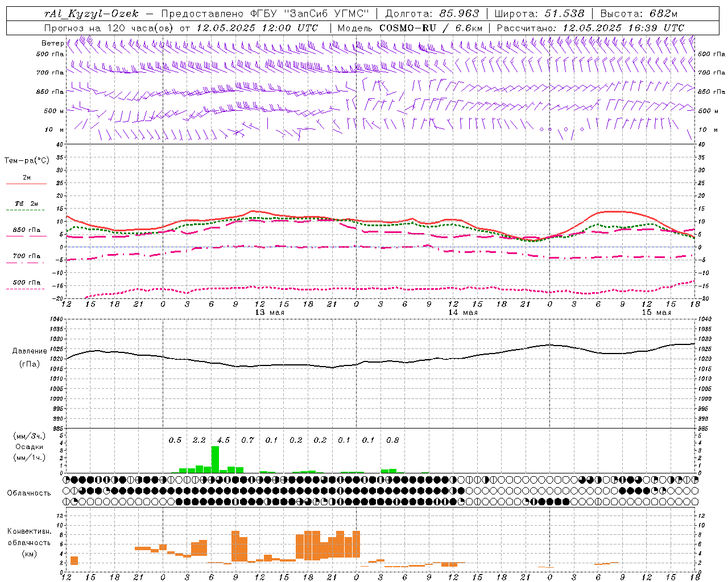
Task: Click the Облачность label
Action: point(29,493)
